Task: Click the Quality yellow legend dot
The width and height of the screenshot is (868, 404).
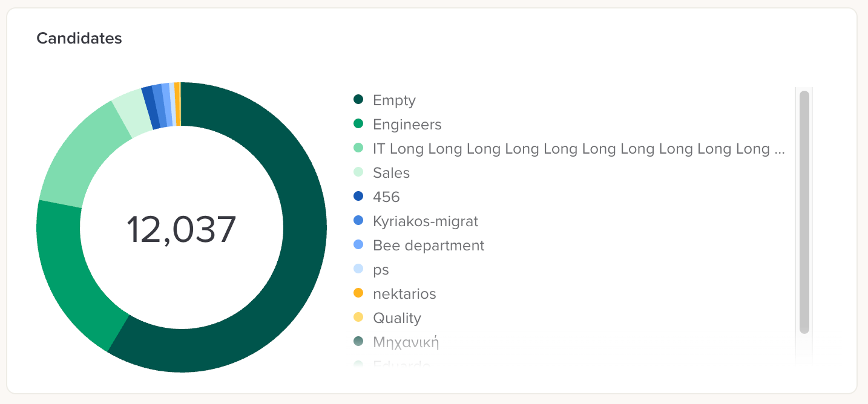Action: tap(358, 318)
